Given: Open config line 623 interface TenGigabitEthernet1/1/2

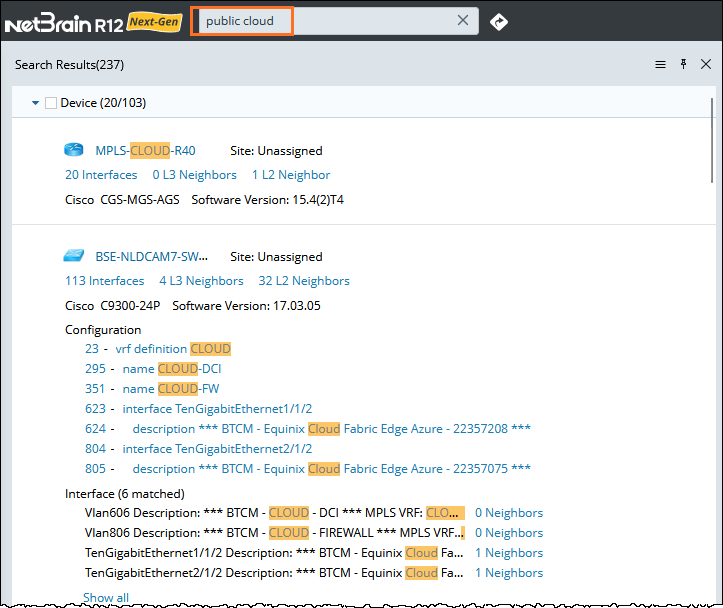Looking at the screenshot, I should [x=198, y=408].
